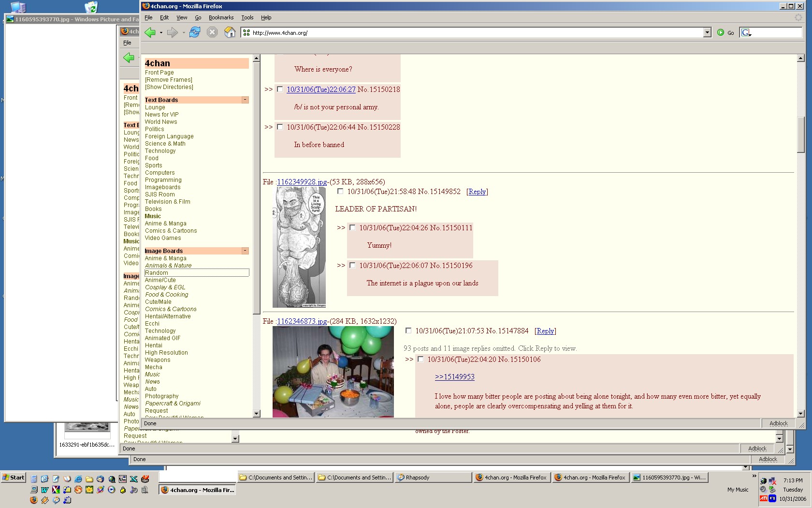Click the disconnected network tray icon
812x508 pixels.
[x=772, y=481]
